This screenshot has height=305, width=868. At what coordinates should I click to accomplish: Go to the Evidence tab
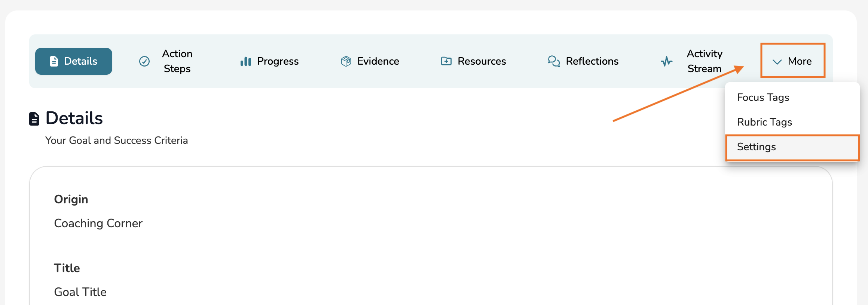[378, 61]
